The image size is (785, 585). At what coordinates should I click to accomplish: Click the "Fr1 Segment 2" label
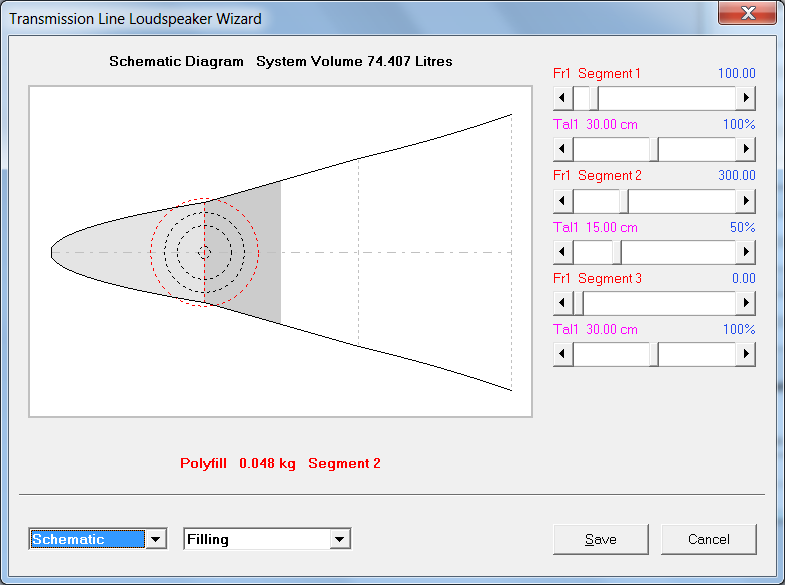[x=597, y=176]
